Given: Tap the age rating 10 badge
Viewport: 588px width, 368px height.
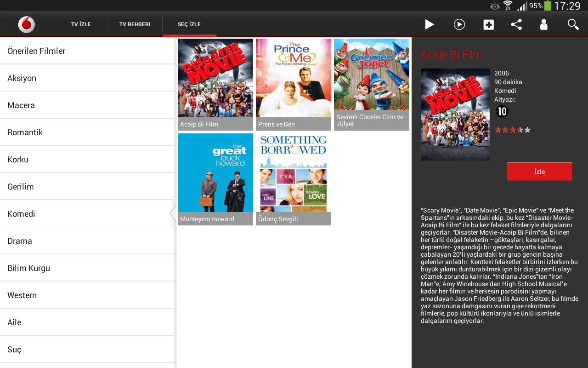Looking at the screenshot, I should tap(502, 112).
